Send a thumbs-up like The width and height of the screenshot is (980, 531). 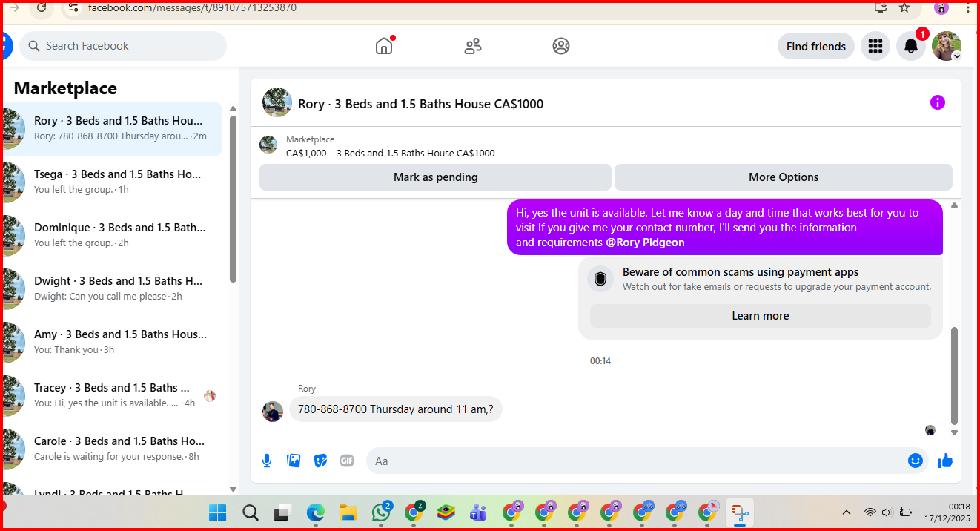[945, 461]
